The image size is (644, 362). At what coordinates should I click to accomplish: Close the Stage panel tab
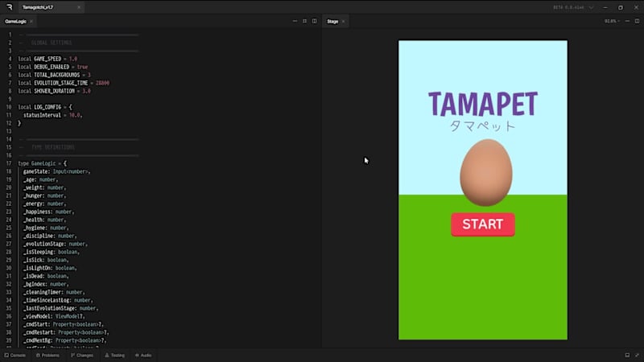pos(344,22)
